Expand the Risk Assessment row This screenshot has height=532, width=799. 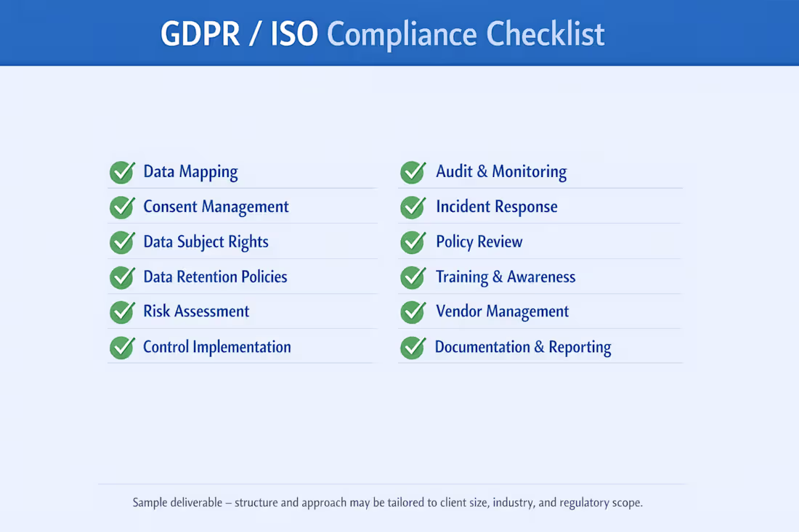point(196,312)
